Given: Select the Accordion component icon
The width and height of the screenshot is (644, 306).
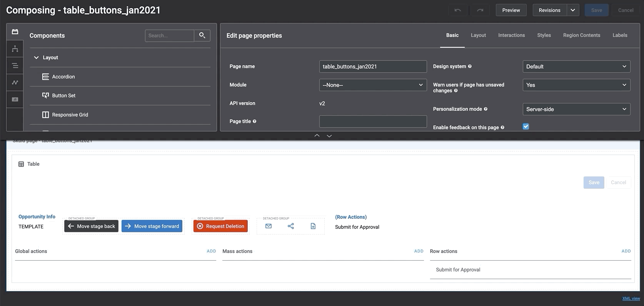Looking at the screenshot, I should pyautogui.click(x=45, y=76).
